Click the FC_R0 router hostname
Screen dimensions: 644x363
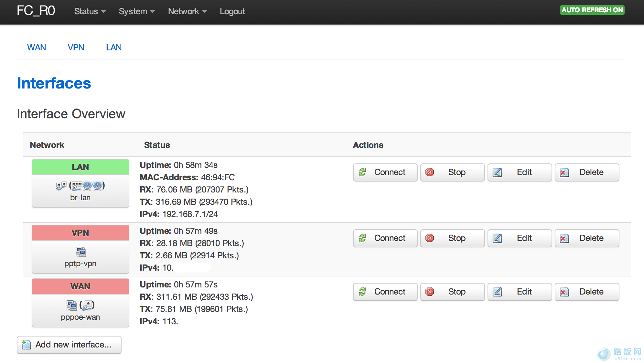pos(36,11)
